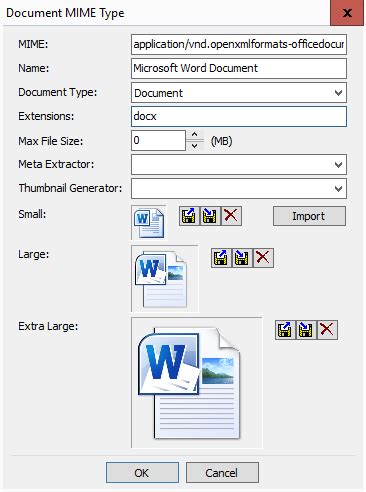This screenshot has height=492, width=366.
Task: Click the Import button
Action: pos(309,216)
